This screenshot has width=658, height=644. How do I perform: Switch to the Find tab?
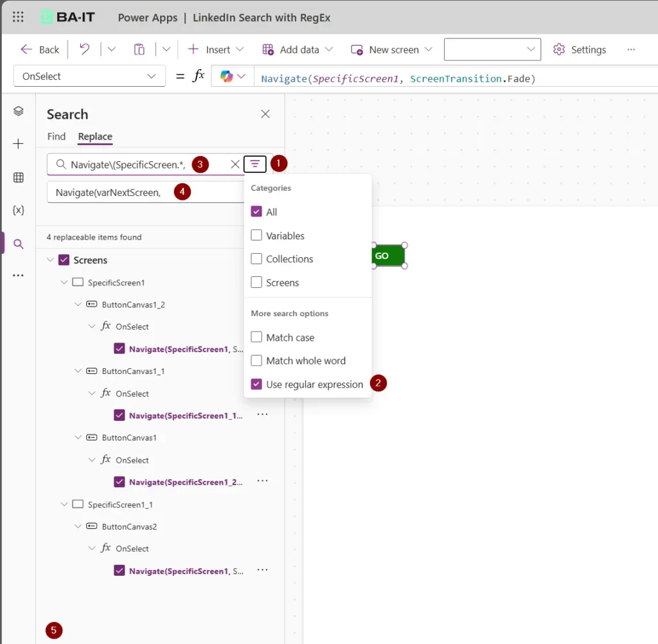(x=57, y=136)
